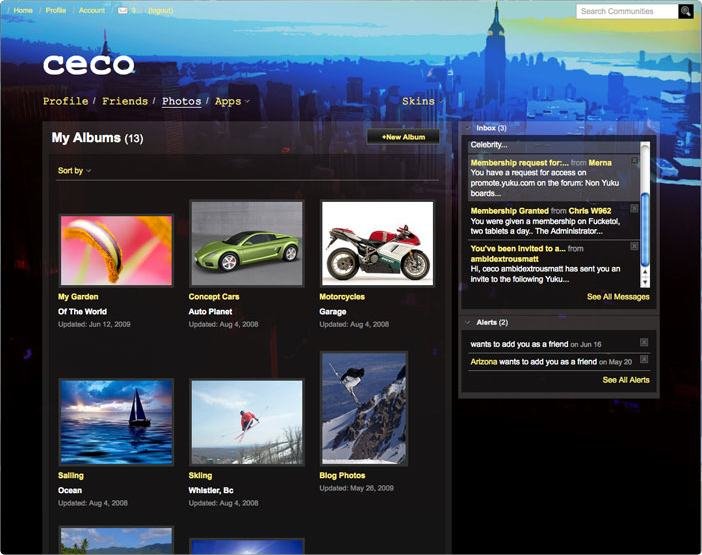
Task: Click the ceco logo
Action: [89, 65]
